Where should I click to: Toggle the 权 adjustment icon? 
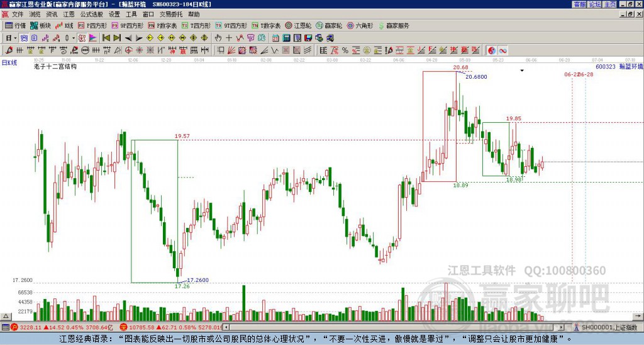(x=81, y=38)
